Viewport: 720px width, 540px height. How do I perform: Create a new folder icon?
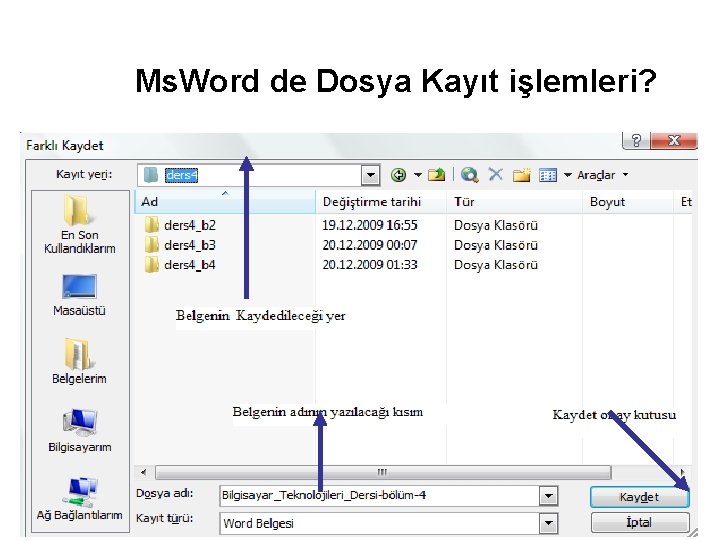click(522, 175)
